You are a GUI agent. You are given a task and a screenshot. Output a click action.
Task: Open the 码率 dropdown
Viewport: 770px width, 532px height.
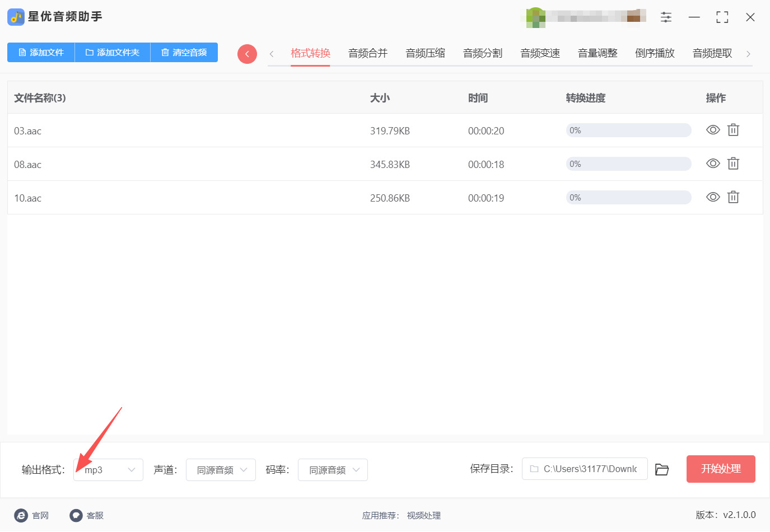(x=333, y=470)
